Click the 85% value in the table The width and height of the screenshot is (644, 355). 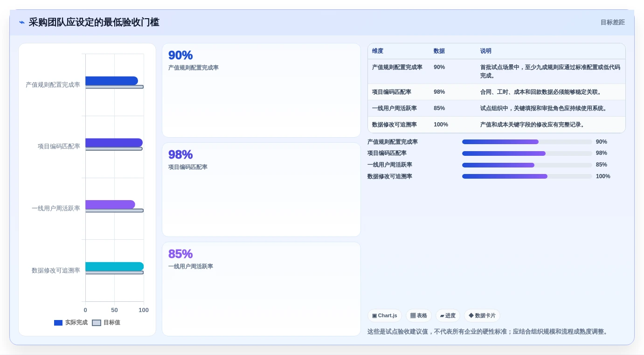click(439, 108)
